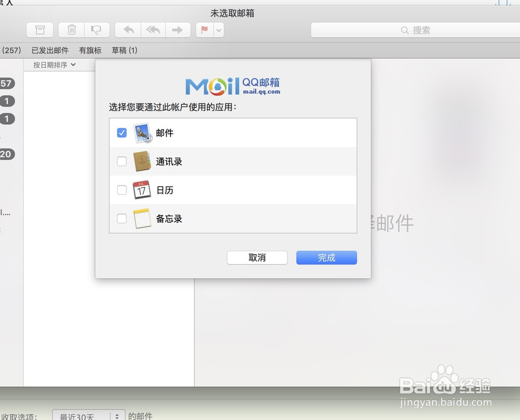Screen dimensions: 520x420
Task: Open the 按日期排序 sort dropdown
Action: tap(55, 65)
